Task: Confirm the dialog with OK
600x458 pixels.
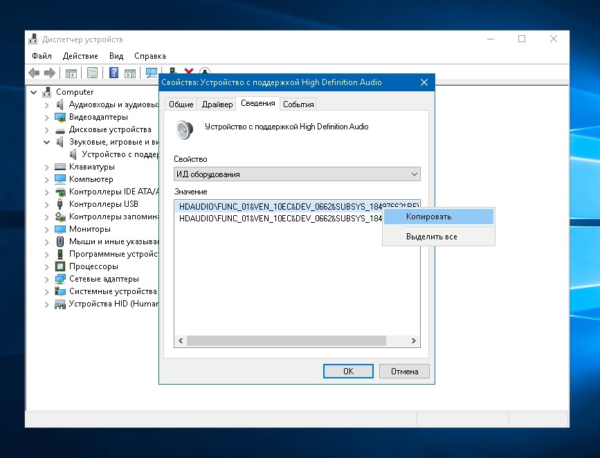Action: point(348,371)
